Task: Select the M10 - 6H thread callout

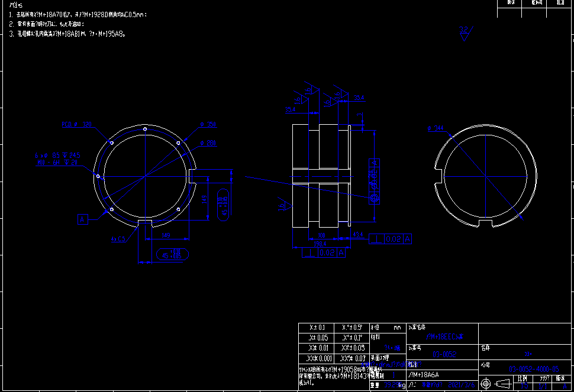Action: click(x=57, y=163)
